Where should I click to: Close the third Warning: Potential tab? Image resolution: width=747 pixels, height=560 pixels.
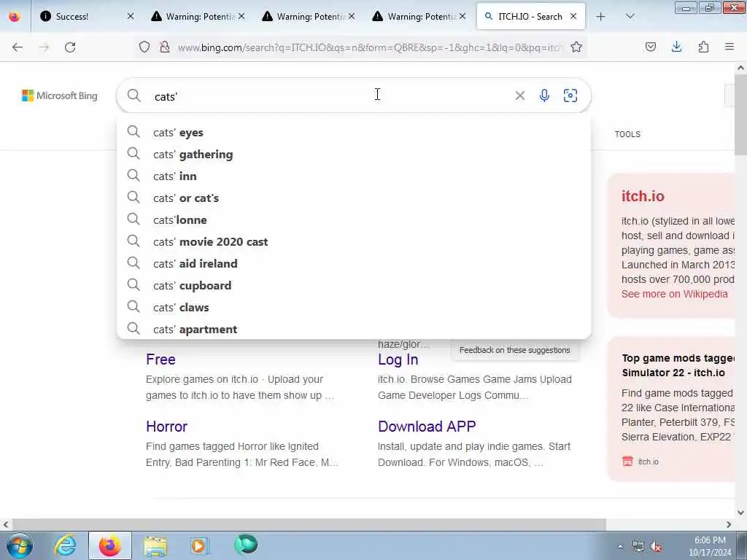click(x=462, y=17)
